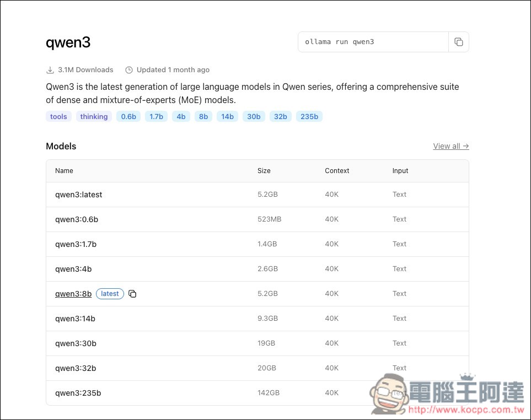Click the downloads icon beside 3.1M Downloads
Image resolution: width=531 pixels, height=420 pixels.
tap(50, 70)
